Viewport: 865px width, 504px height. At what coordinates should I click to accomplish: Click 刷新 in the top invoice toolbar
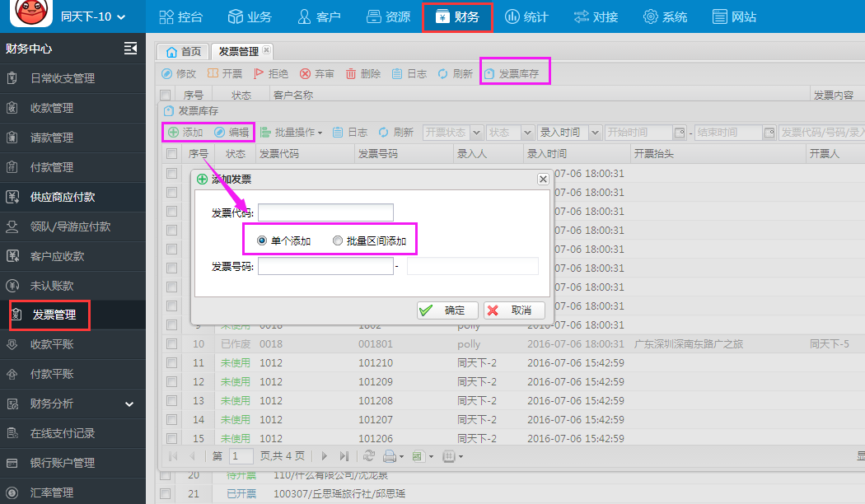(x=455, y=73)
